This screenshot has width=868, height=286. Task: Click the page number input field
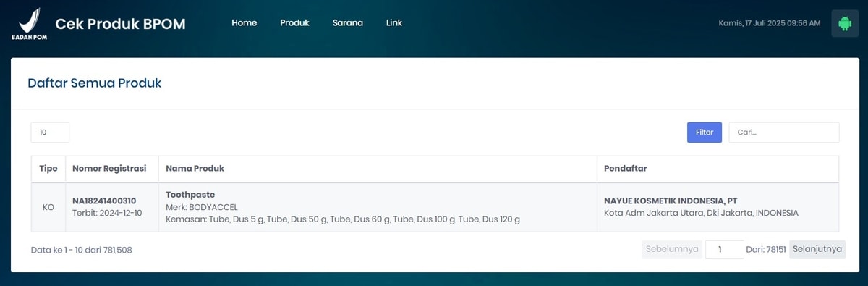[x=724, y=250]
